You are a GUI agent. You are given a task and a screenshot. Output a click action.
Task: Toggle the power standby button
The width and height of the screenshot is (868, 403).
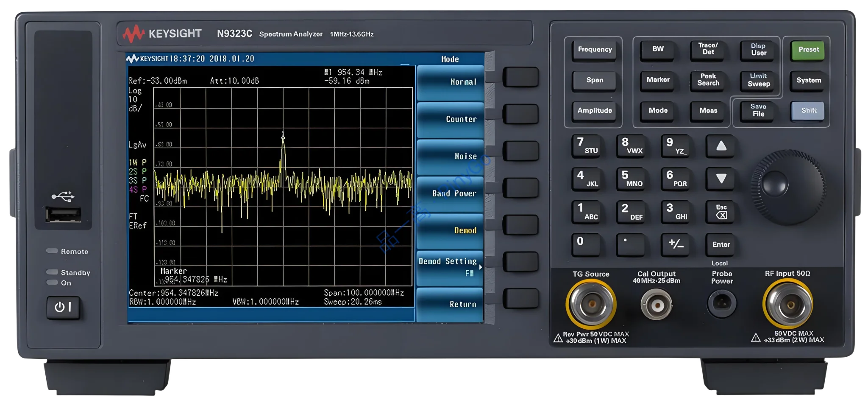pyautogui.click(x=63, y=307)
